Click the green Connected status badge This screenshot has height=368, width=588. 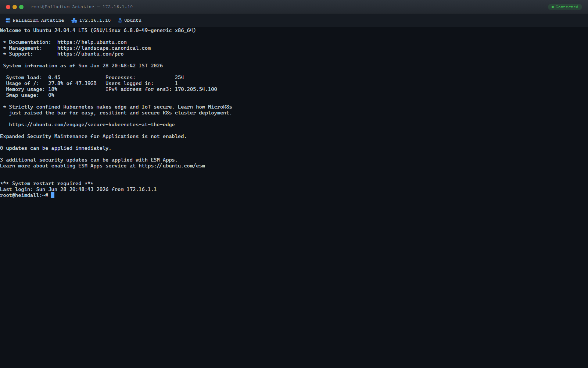click(565, 7)
